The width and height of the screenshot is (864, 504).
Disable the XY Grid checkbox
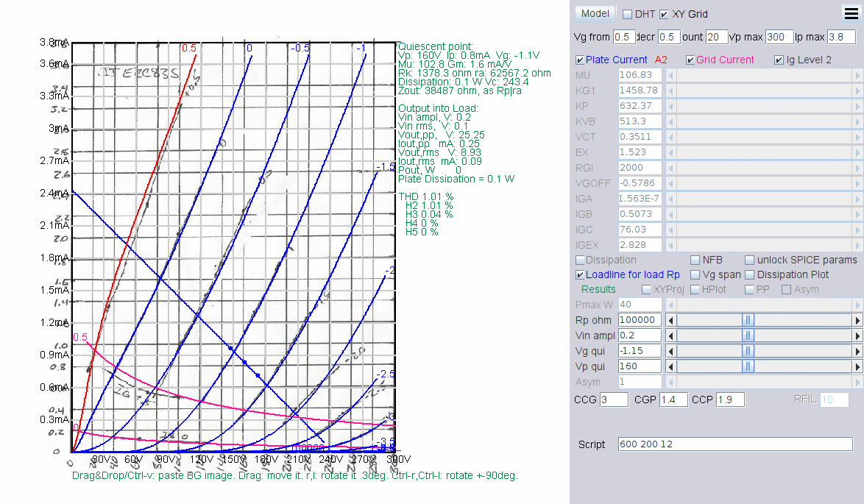(x=665, y=14)
